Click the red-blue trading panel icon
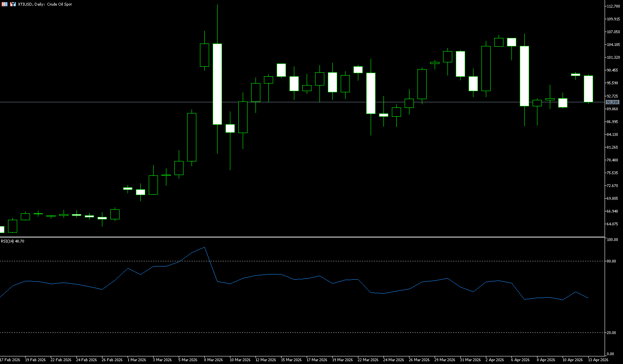The image size is (623, 364). (13, 4)
